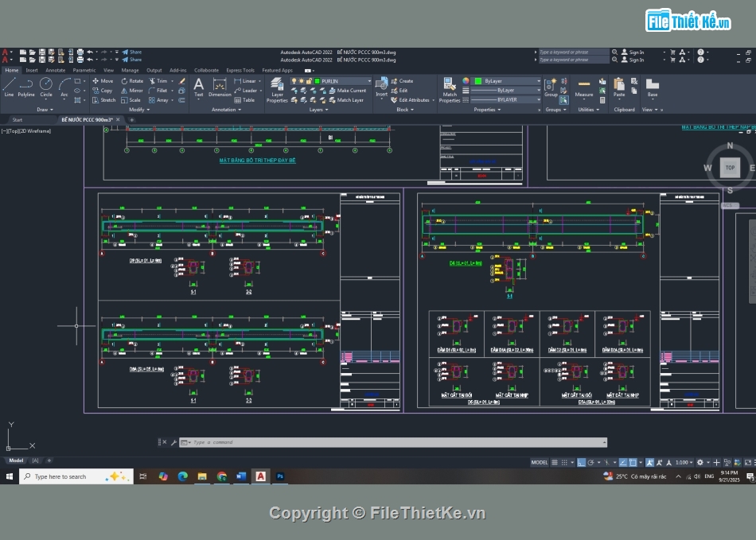
Task: Select the Circle tool
Action: click(45, 89)
